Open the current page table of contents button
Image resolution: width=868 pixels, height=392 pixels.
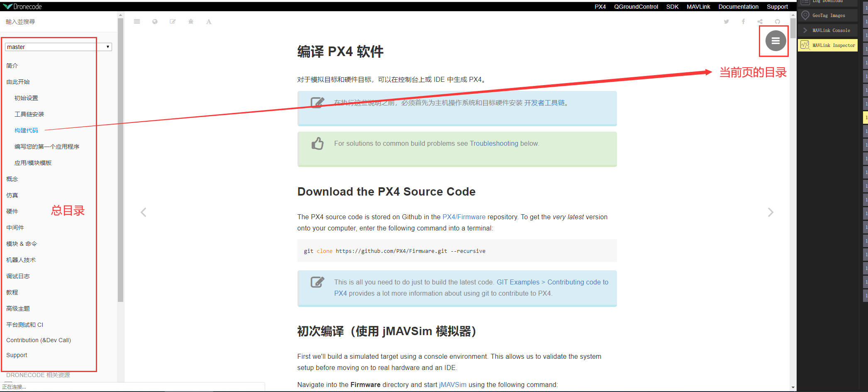775,41
